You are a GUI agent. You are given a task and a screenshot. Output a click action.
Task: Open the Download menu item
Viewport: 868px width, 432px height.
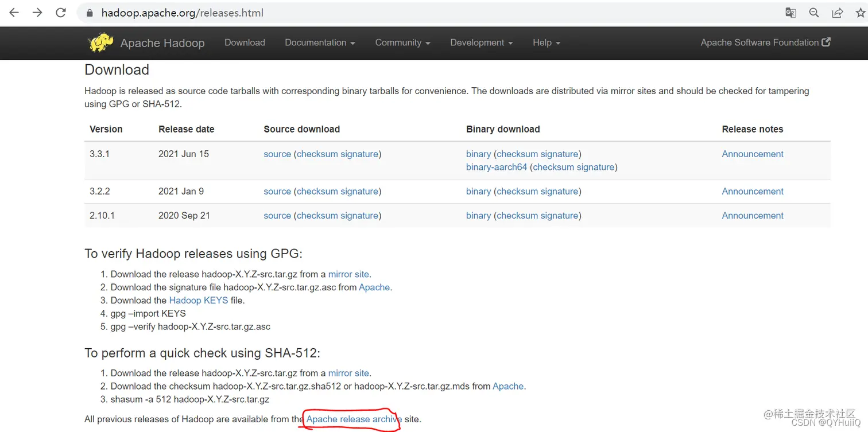245,42
